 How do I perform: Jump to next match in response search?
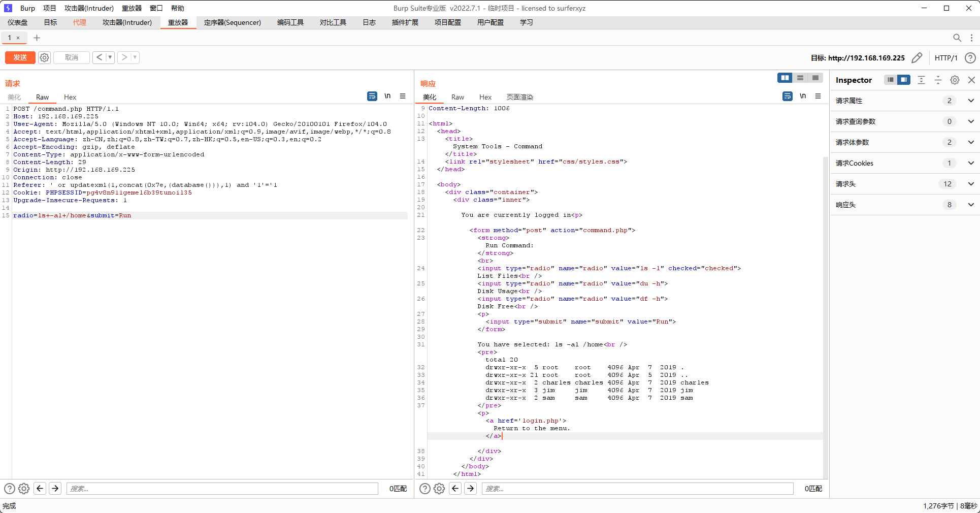pyautogui.click(x=471, y=489)
